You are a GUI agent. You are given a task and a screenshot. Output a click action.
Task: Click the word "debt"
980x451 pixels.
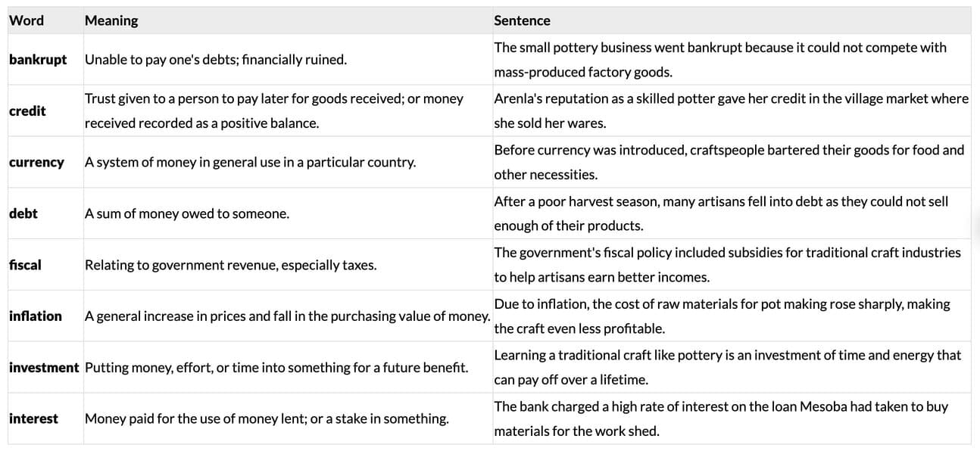click(x=23, y=213)
